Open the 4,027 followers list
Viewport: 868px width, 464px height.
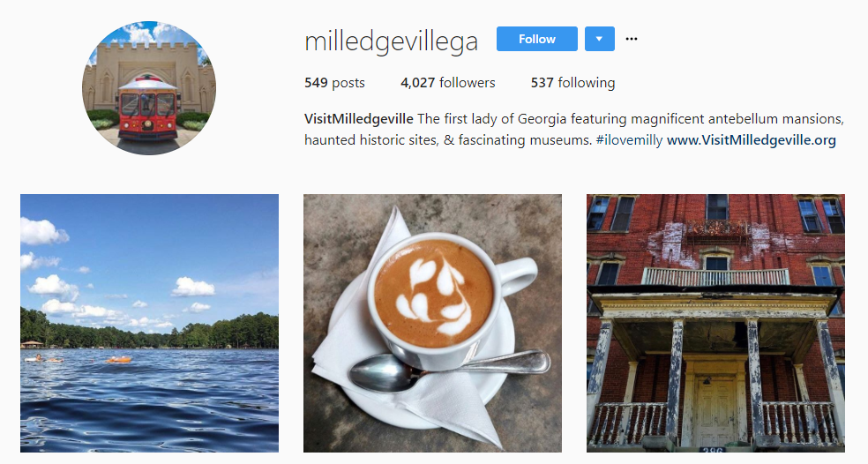(448, 83)
